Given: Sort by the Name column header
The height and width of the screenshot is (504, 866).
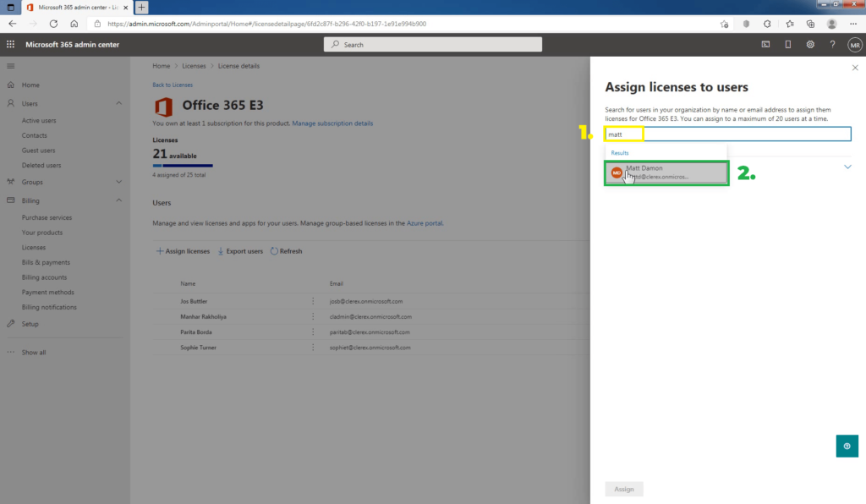Looking at the screenshot, I should [188, 283].
